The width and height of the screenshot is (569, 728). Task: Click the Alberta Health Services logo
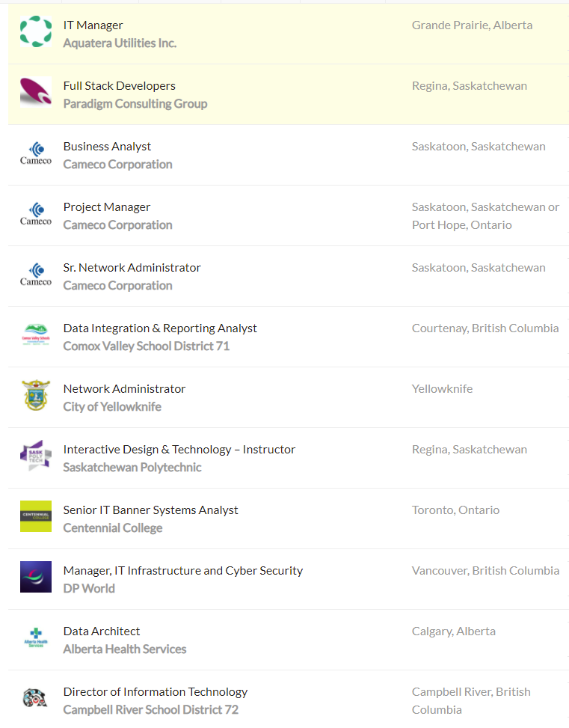[x=35, y=637]
